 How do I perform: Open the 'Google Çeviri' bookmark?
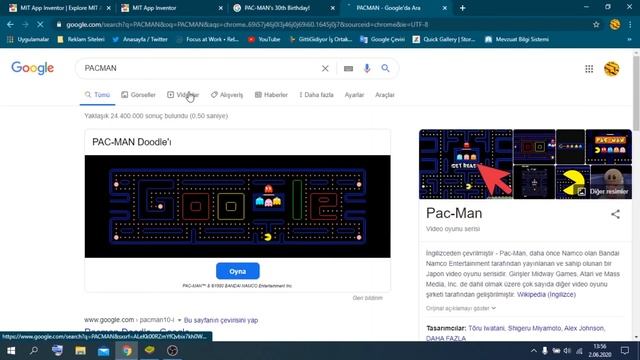pos(382,40)
